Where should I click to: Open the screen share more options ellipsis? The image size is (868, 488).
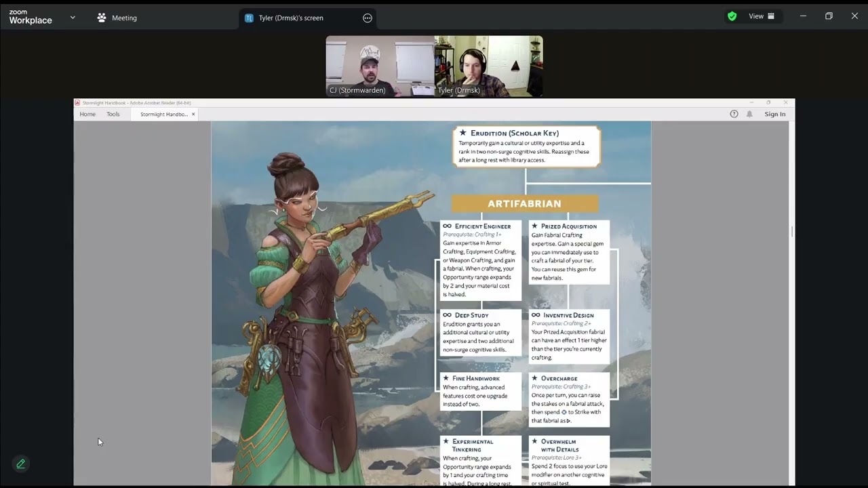click(368, 18)
